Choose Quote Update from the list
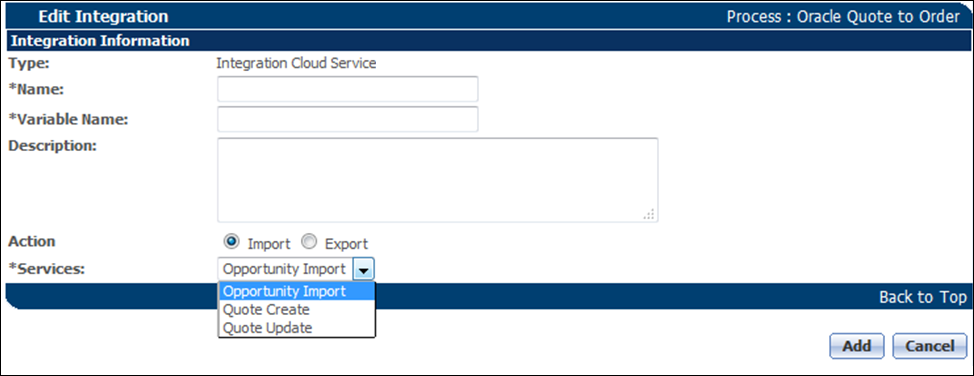The height and width of the screenshot is (376, 974). tap(296, 328)
